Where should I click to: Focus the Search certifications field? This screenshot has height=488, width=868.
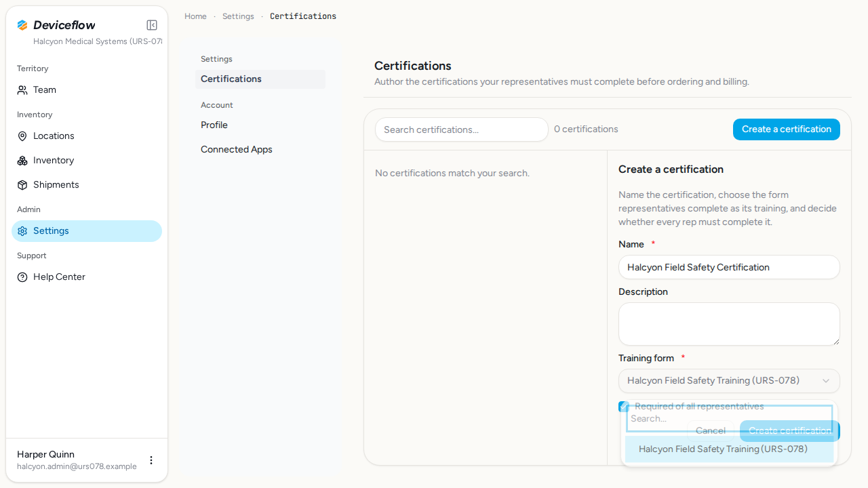click(462, 129)
